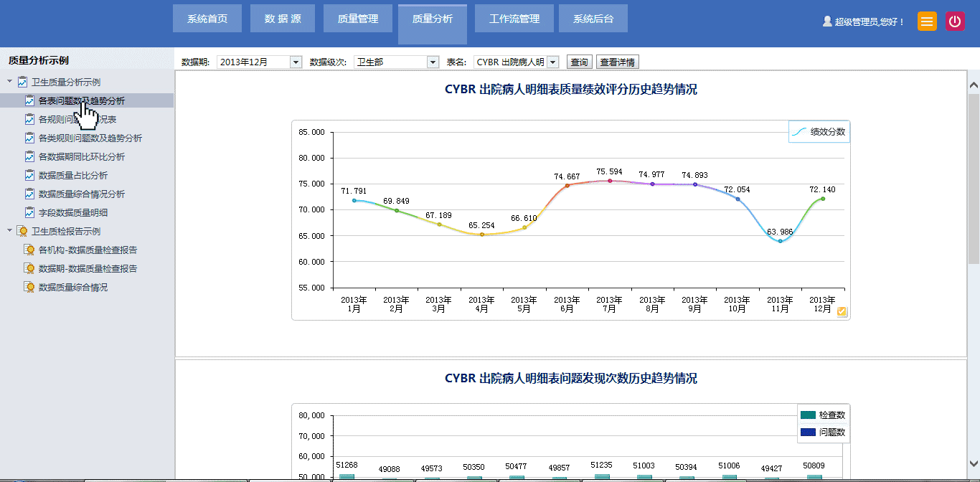980x482 pixels.
Task: Click the 绩效分数 legend line icon
Action: (x=799, y=132)
